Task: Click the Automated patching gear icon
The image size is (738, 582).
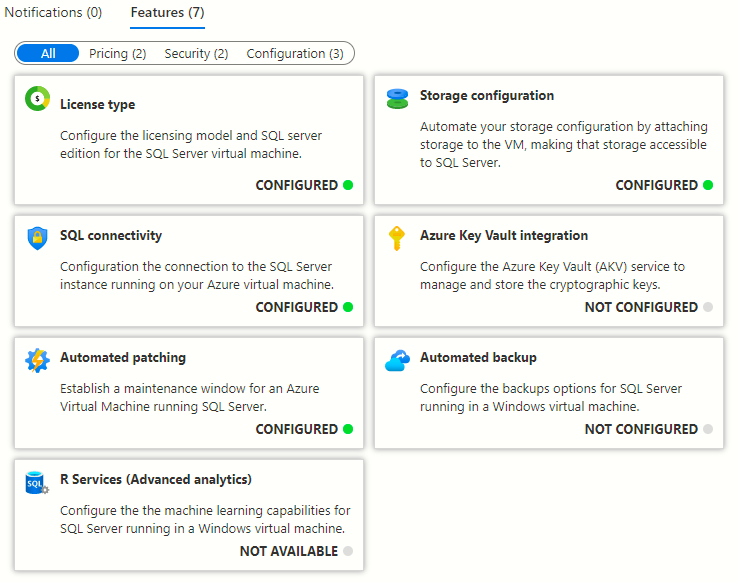Action: 37,360
